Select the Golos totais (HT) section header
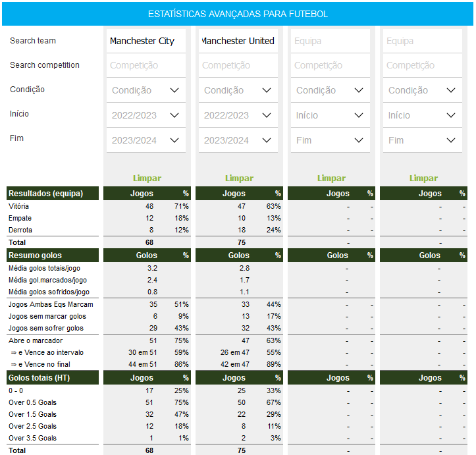 coord(53,378)
